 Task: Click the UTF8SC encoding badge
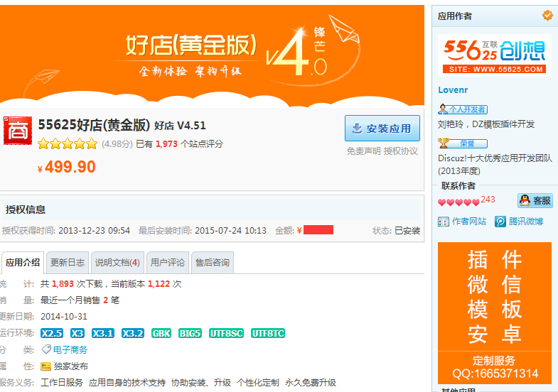pos(226,333)
